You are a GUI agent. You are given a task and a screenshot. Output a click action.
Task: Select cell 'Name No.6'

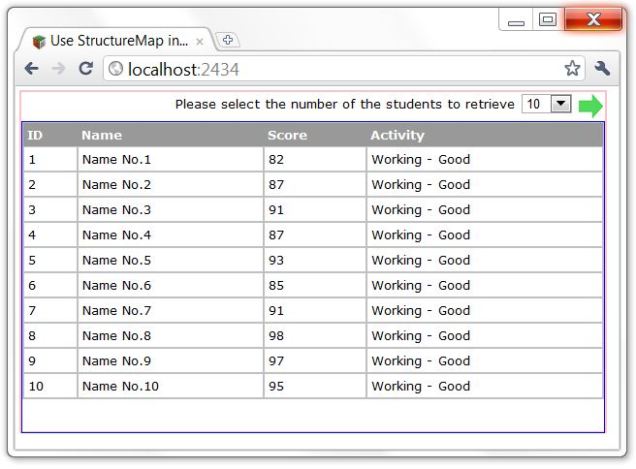click(170, 285)
